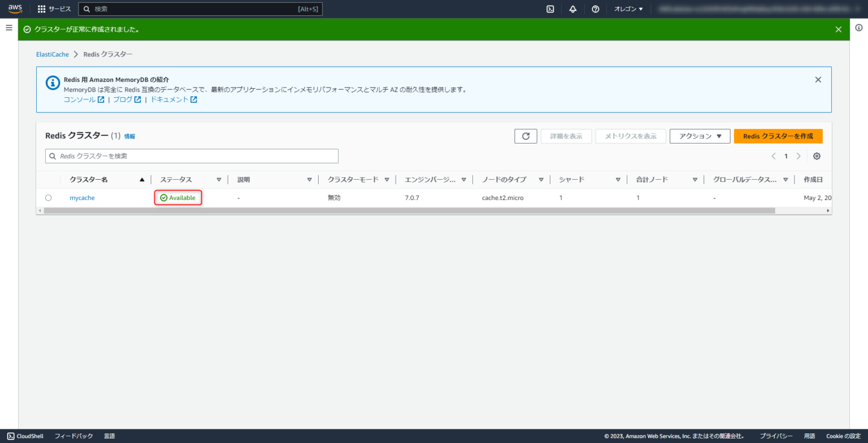Launch CloudShell from the top bar icon
The image size is (868, 443).
pos(549,8)
